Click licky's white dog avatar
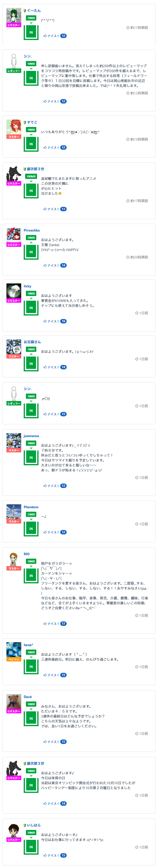This screenshot has height=868, width=158. 14,291
